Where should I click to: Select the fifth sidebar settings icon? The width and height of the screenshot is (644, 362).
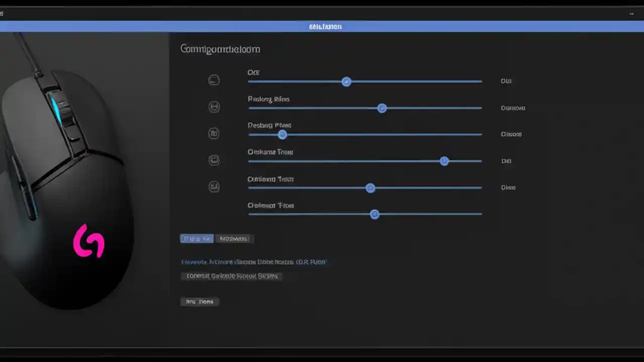coord(214,187)
